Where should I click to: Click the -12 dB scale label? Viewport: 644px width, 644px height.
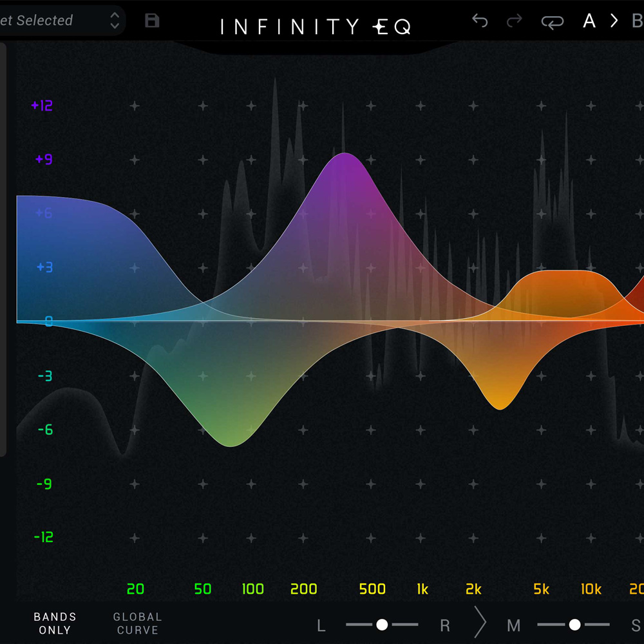coord(44,537)
